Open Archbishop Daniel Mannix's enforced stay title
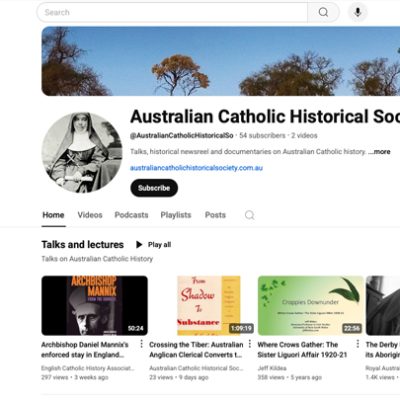 (85, 350)
